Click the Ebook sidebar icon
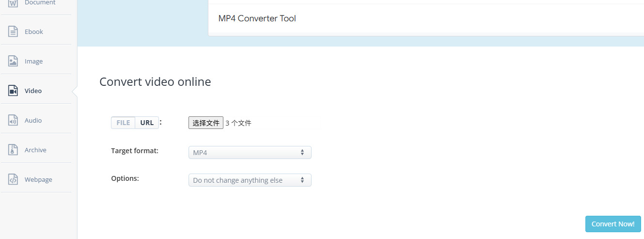 pyautogui.click(x=13, y=32)
